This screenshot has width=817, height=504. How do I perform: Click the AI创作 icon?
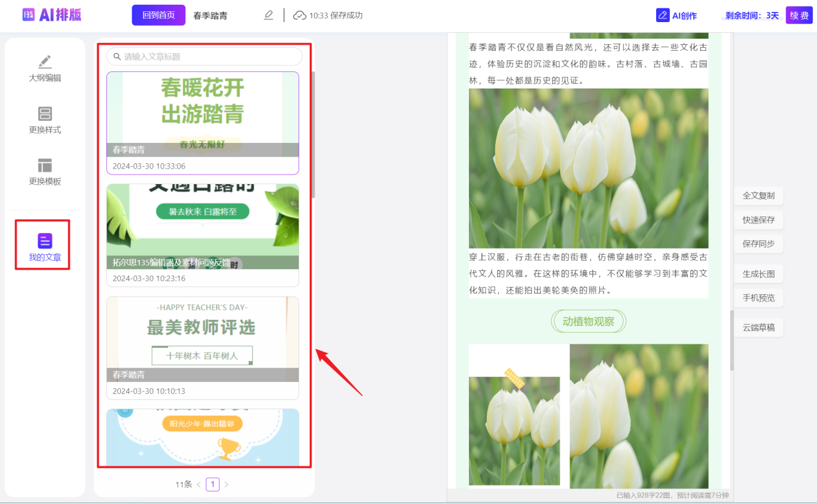[x=663, y=16]
